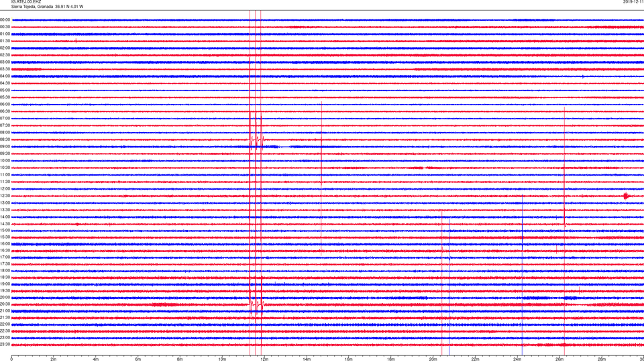Select the 14:30 trace time label
Viewport: 644px width, 362px height.
[5, 224]
